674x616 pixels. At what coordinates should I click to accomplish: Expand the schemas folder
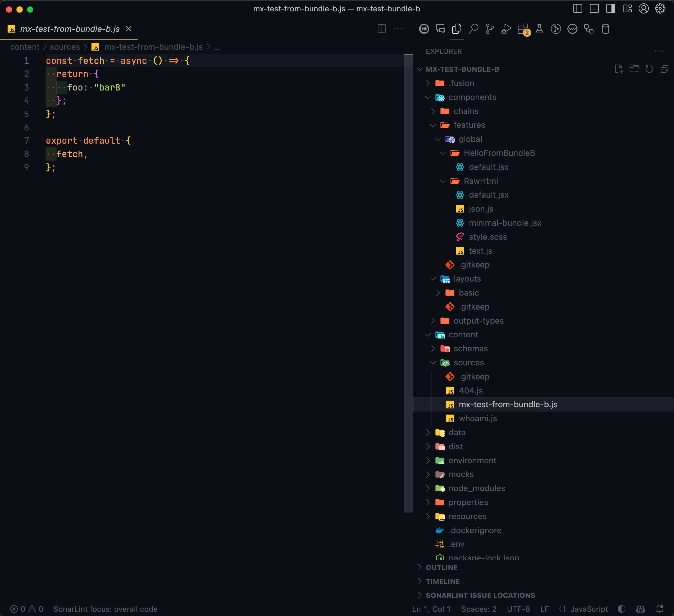click(543, 348)
